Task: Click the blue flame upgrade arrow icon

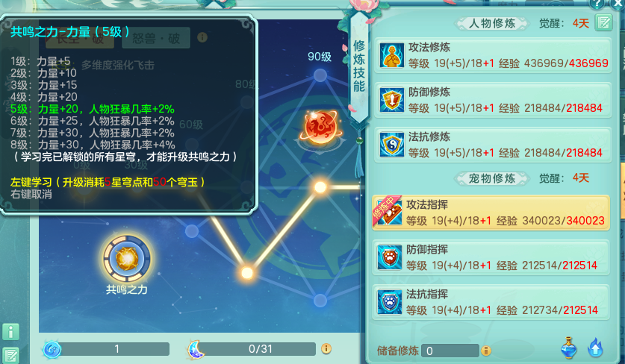Action: 595,348
